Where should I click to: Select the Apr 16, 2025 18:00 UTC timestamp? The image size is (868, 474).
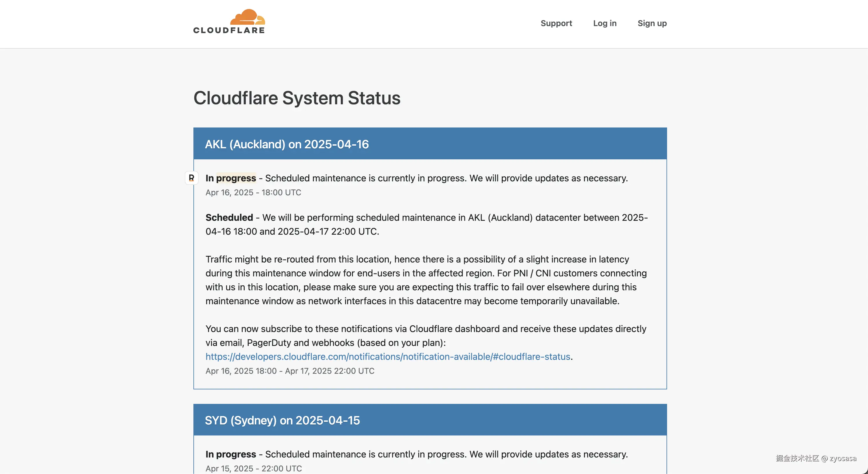pos(253,192)
